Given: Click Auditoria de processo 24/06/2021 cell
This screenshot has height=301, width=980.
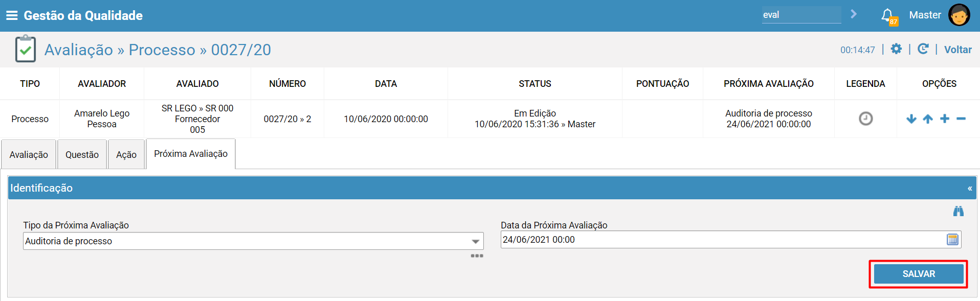Looking at the screenshot, I should pos(768,119).
